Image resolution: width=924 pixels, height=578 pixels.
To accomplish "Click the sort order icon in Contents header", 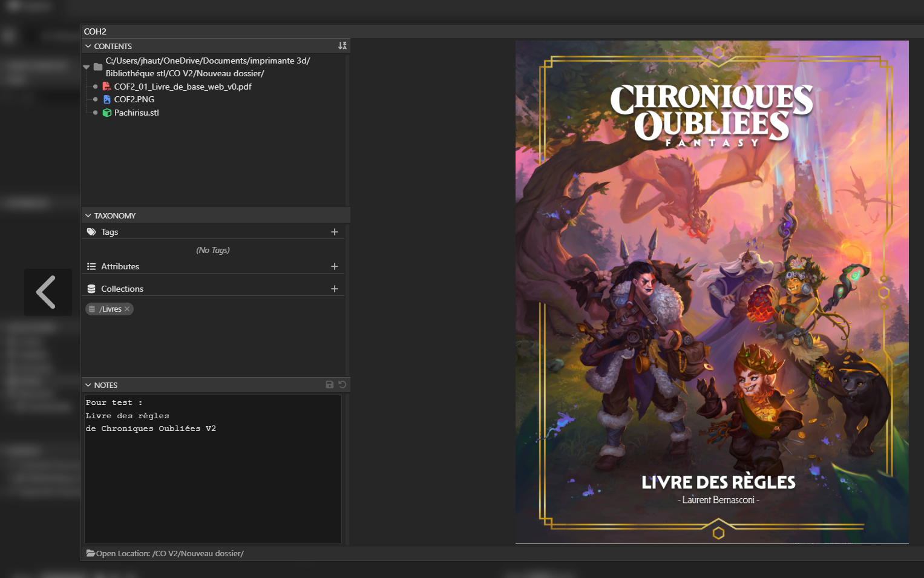I will pos(342,46).
